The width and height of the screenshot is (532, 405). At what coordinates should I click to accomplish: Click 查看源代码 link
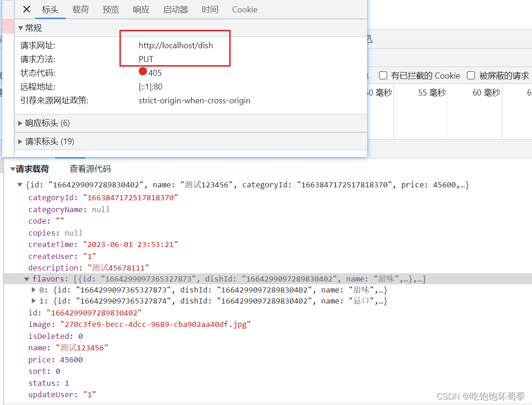click(90, 169)
